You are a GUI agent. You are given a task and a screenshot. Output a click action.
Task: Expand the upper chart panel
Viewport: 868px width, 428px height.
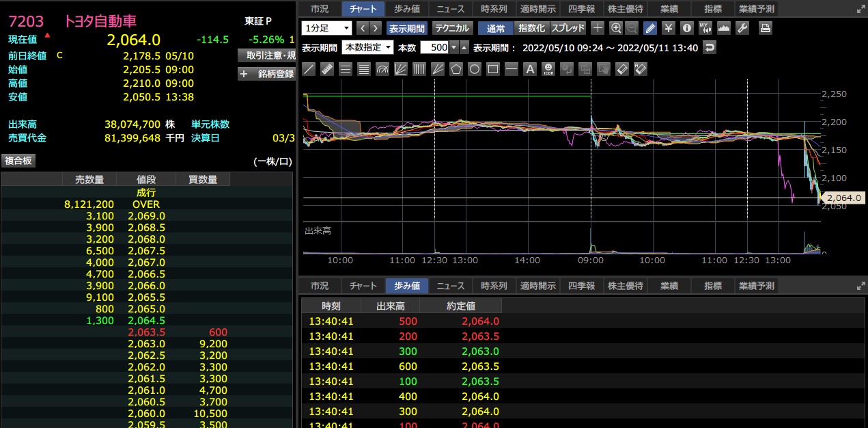pyautogui.click(x=860, y=9)
